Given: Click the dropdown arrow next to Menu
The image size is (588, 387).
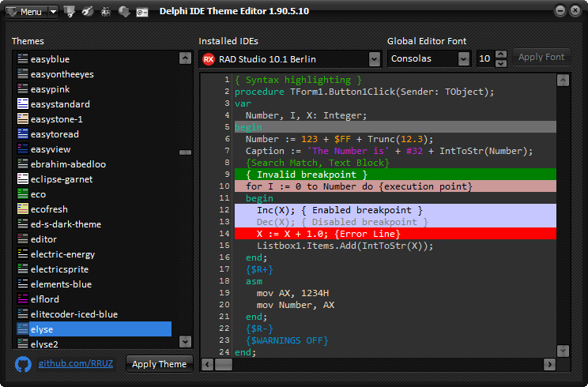Looking at the screenshot, I should coord(53,12).
